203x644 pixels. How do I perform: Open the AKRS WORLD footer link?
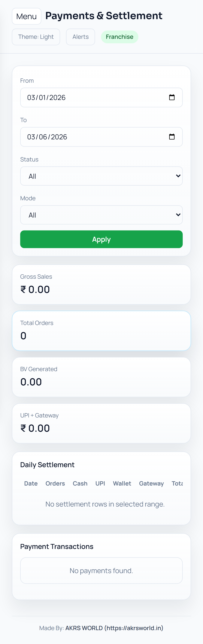tap(114, 628)
